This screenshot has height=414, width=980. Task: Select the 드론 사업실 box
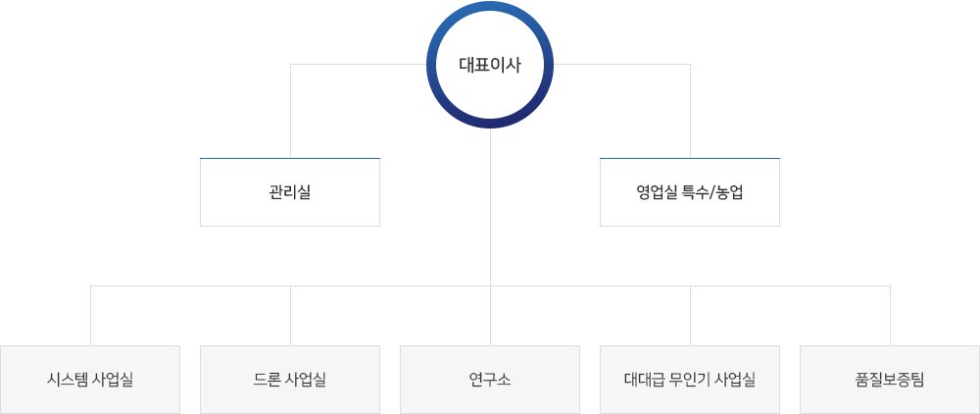(x=290, y=380)
